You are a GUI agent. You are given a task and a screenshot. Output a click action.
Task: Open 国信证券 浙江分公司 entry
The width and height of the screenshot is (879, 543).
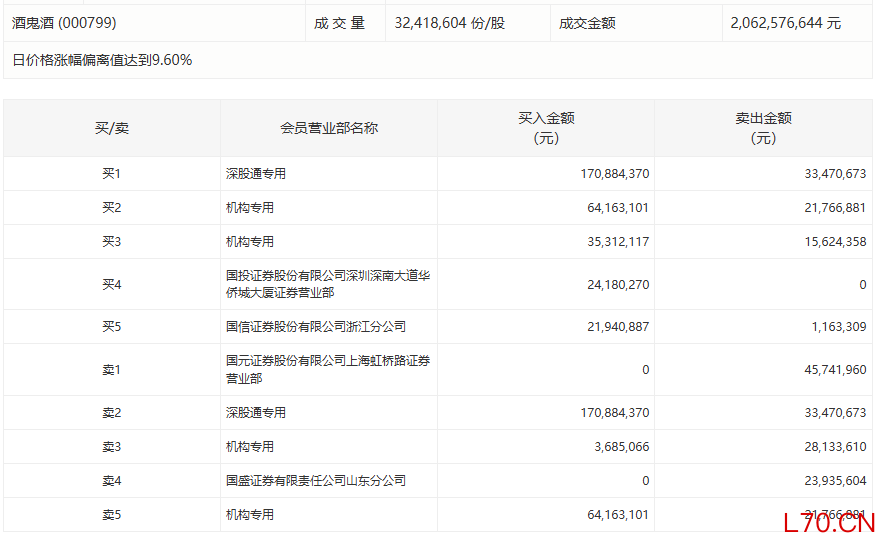click(316, 327)
